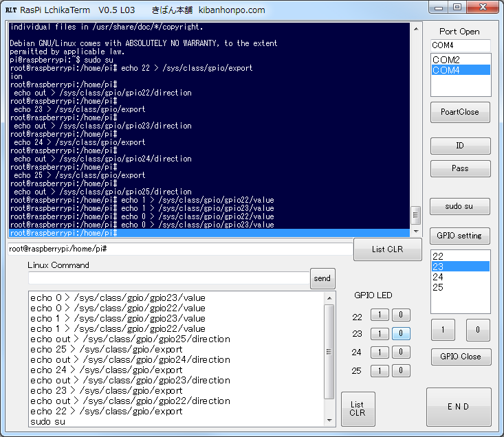This screenshot has width=504, height=437.
Task: Select history entry 'echo 25 > /sys/class/gpio/export'
Action: tap(177, 349)
